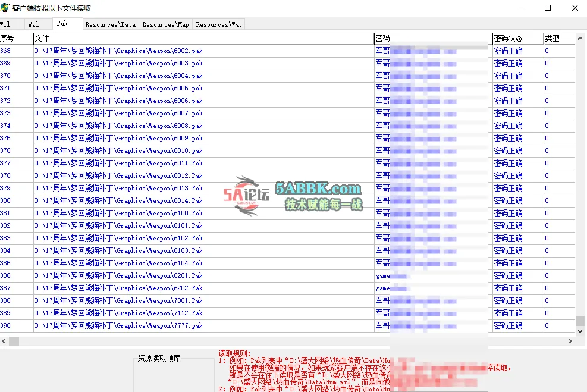Click the 序号 column header

[x=17, y=38]
